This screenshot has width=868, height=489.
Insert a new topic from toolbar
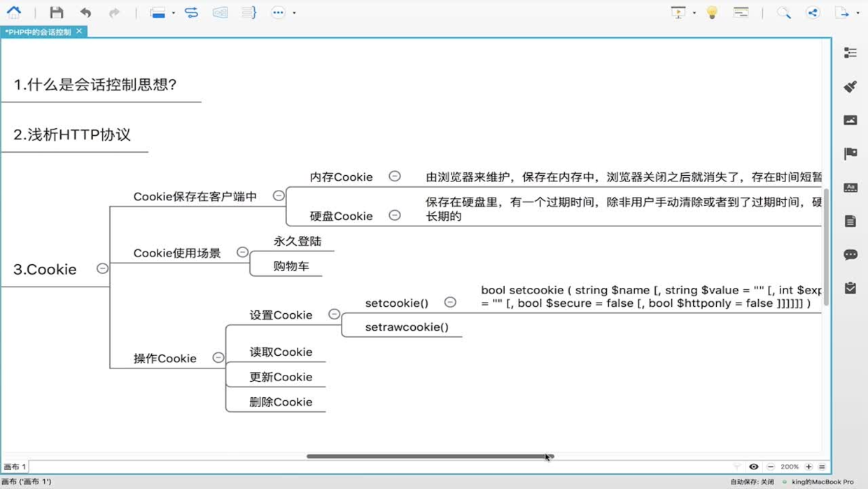[x=158, y=13]
